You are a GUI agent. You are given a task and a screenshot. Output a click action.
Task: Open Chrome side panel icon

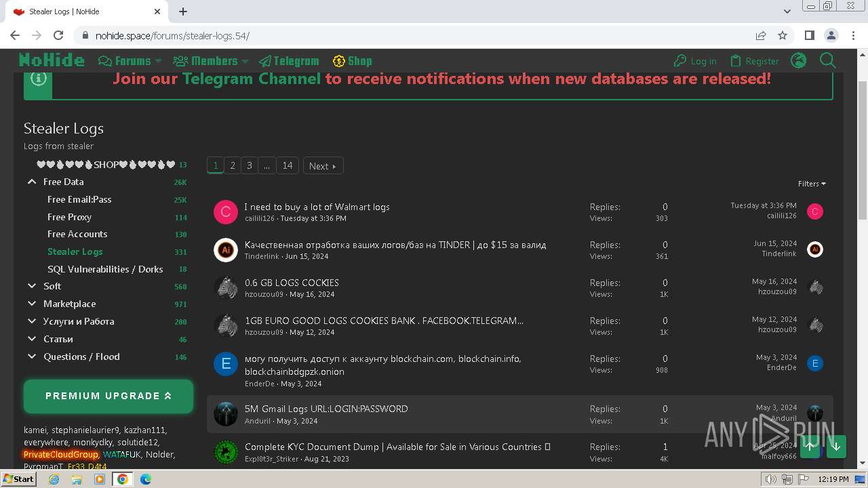[809, 35]
